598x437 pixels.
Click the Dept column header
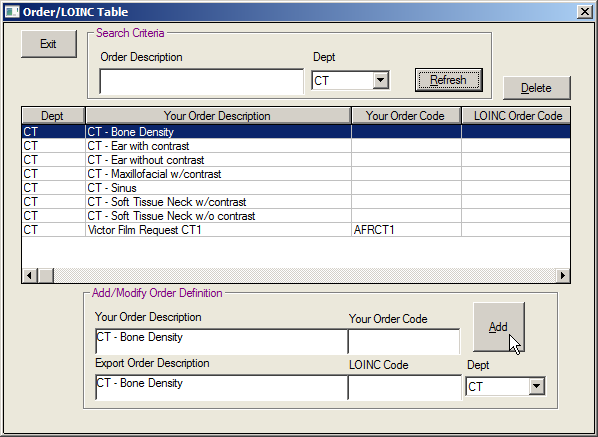[x=53, y=116]
